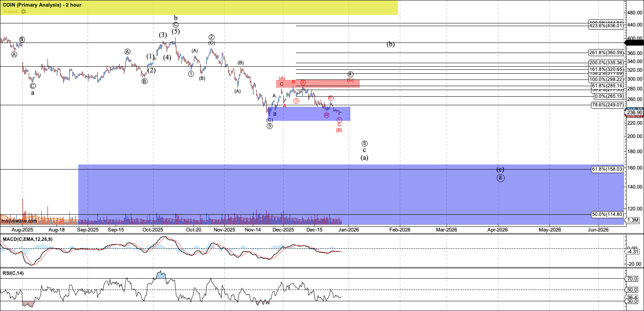Image resolution: width=644 pixels, height=311 pixels.
Task: Click the MACD(C,EMA,12,26,9) study label
Action: point(28,239)
